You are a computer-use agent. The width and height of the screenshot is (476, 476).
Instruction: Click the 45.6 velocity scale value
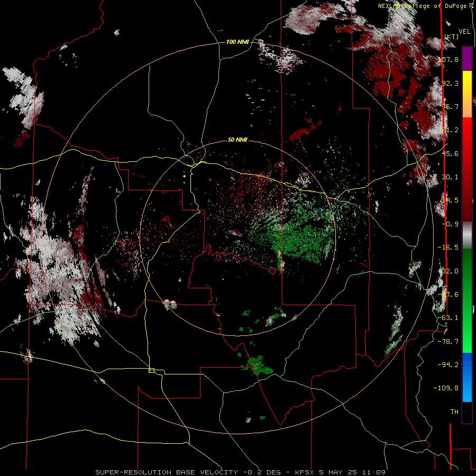tap(450, 153)
